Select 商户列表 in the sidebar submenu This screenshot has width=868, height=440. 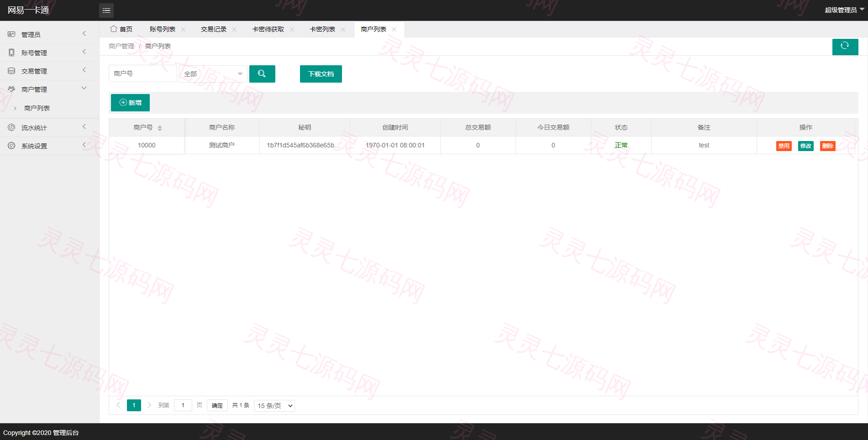coord(37,108)
